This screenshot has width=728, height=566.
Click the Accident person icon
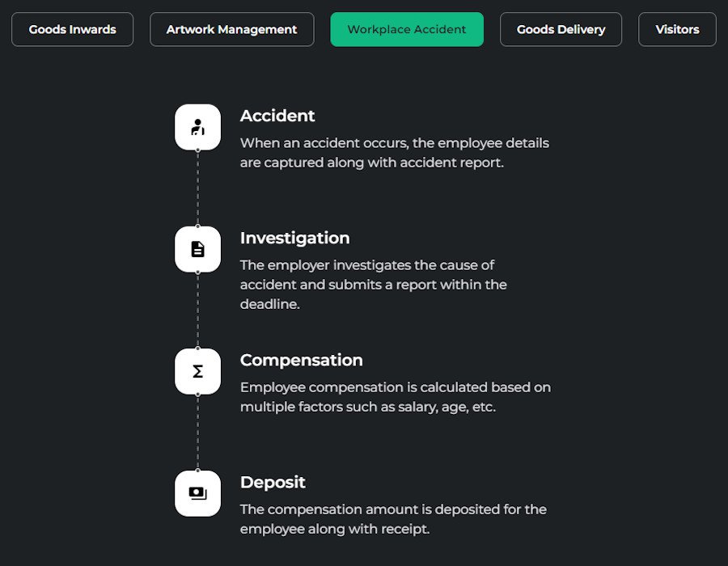point(198,127)
